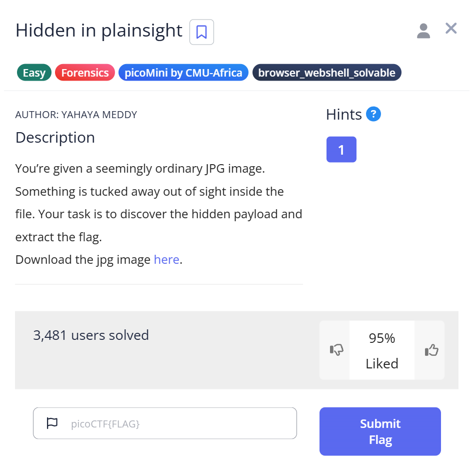Click author name YAHAYA MEDDY

point(99,115)
